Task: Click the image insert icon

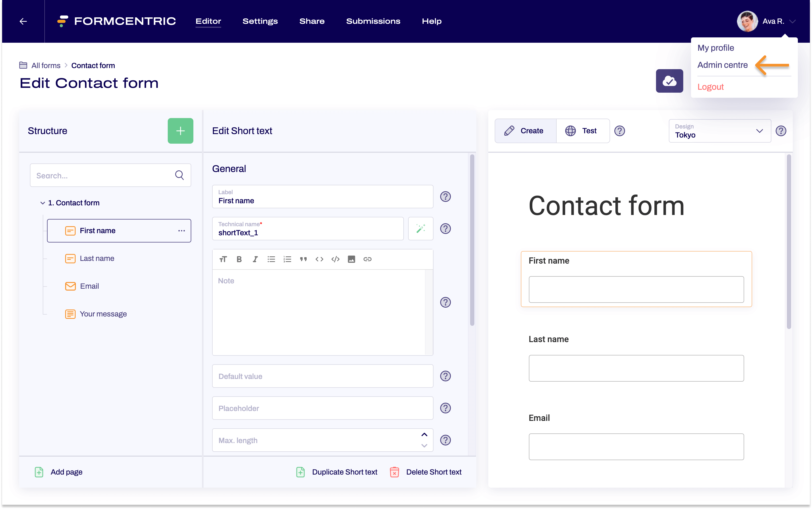Action: [x=351, y=259]
